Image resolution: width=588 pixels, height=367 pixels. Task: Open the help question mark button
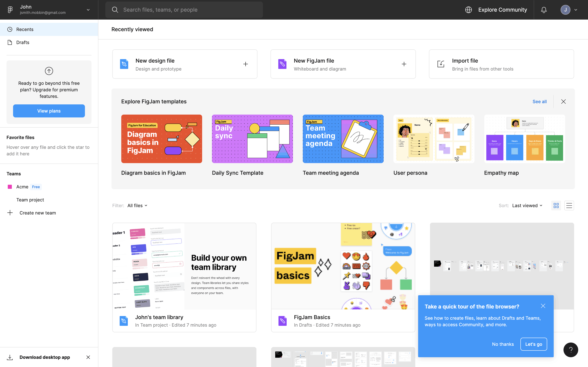pyautogui.click(x=570, y=349)
